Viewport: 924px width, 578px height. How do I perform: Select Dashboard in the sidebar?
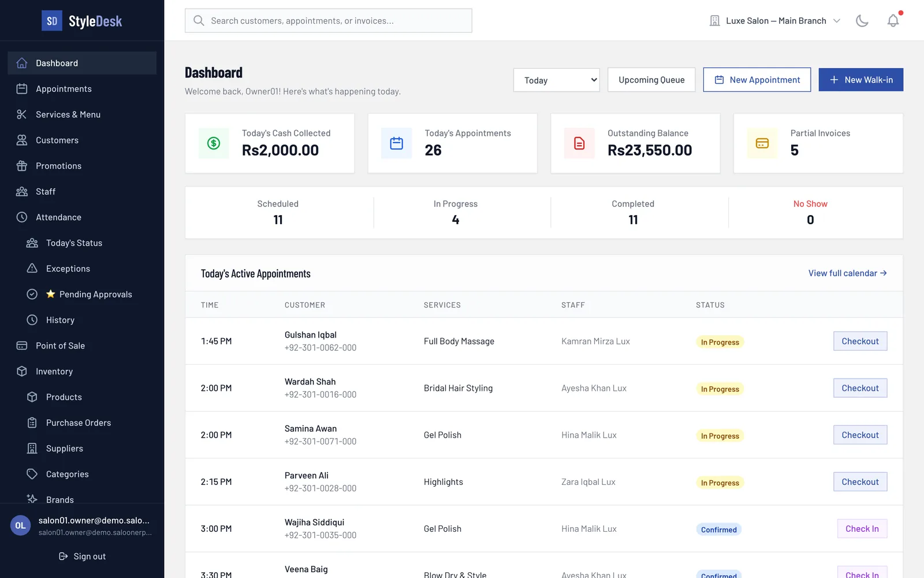click(82, 63)
